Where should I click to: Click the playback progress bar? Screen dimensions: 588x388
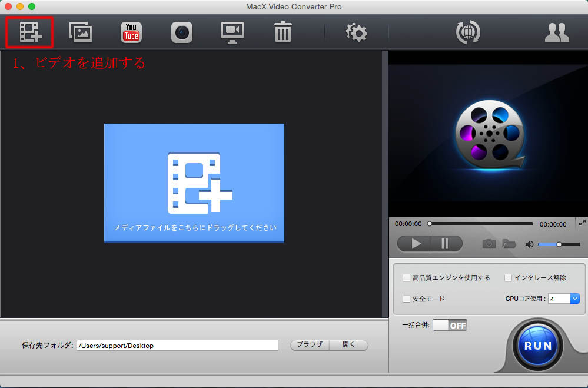point(481,224)
